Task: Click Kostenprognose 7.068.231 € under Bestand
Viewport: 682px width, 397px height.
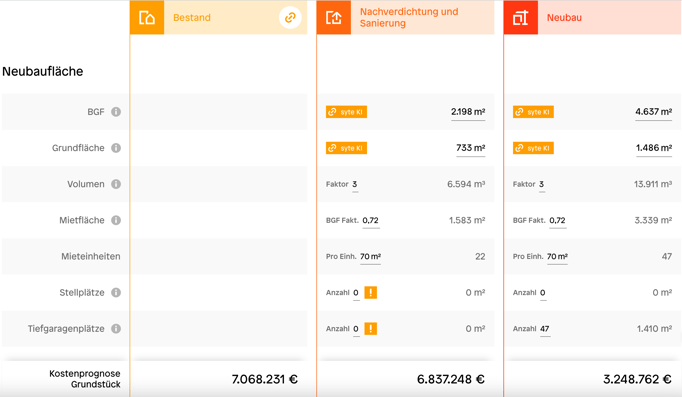Action: 264,379
